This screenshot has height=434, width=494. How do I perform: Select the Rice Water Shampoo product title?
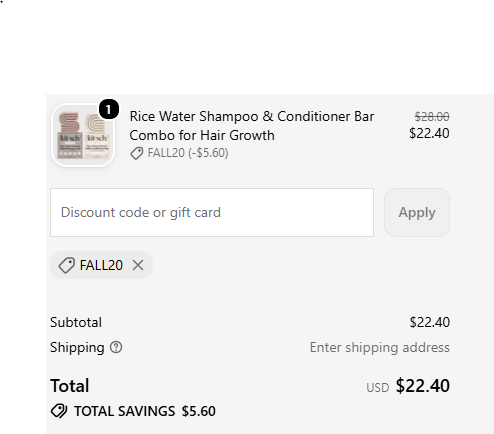(x=252, y=126)
